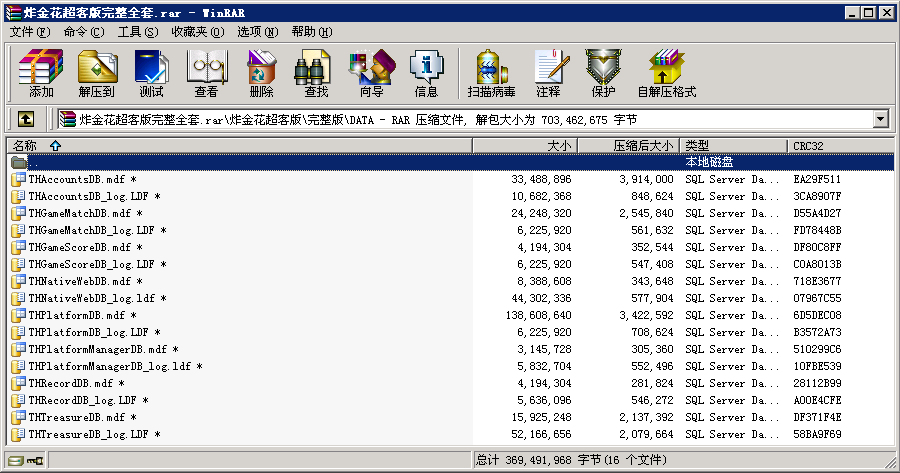Click the Protect (保护) archive icon
The image size is (900, 473).
(603, 73)
